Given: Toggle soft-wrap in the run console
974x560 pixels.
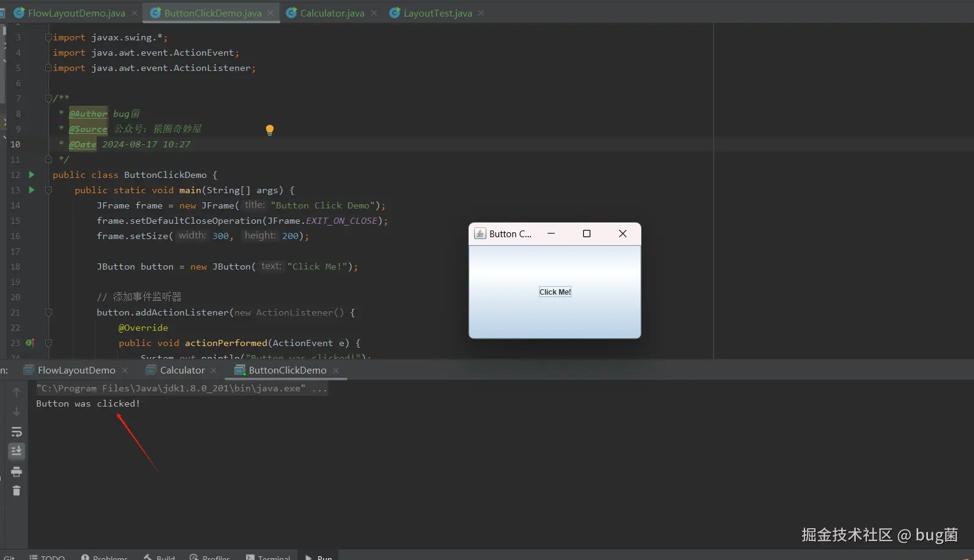Looking at the screenshot, I should pyautogui.click(x=17, y=432).
